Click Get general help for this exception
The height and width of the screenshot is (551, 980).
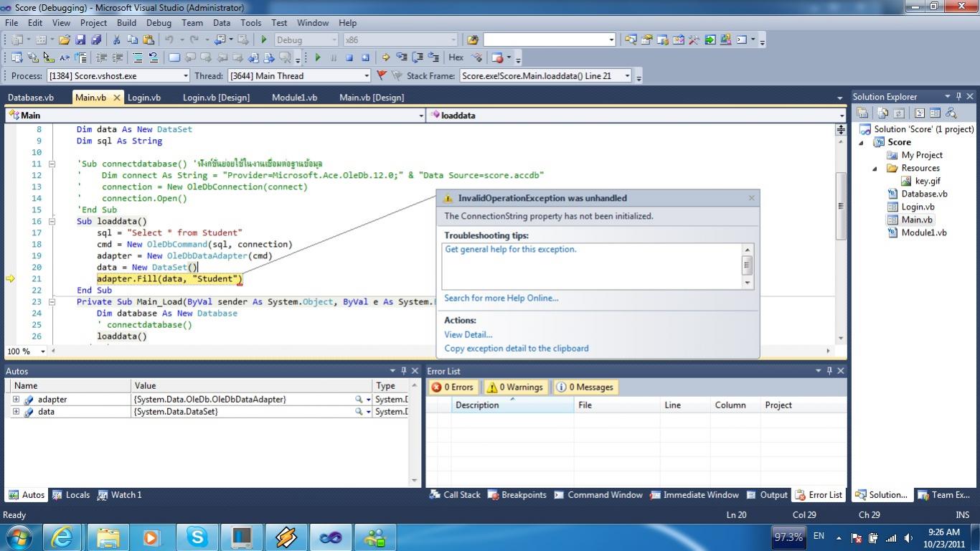(x=511, y=250)
